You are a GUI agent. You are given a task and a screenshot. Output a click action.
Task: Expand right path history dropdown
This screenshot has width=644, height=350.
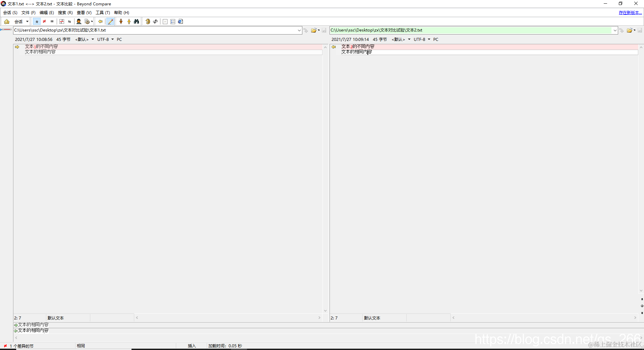click(x=615, y=30)
